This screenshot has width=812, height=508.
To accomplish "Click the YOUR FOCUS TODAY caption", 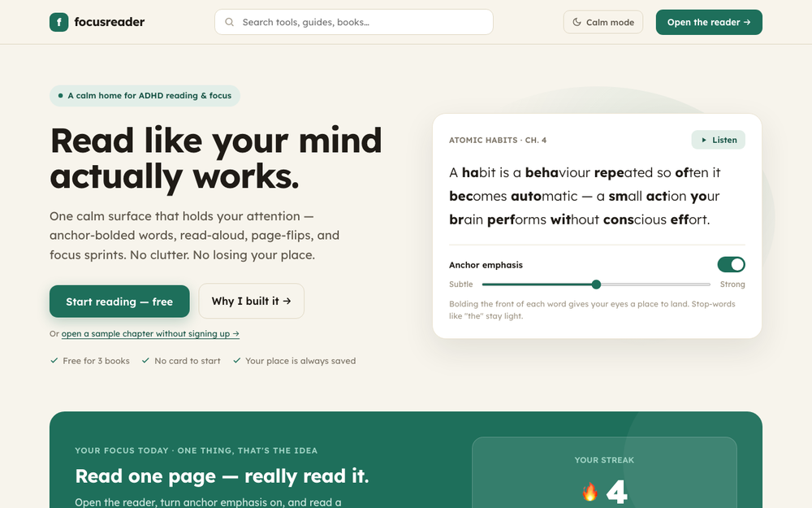I will (197, 450).
